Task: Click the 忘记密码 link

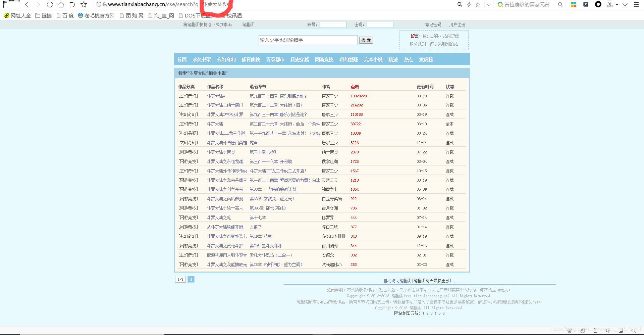Action: (433, 25)
